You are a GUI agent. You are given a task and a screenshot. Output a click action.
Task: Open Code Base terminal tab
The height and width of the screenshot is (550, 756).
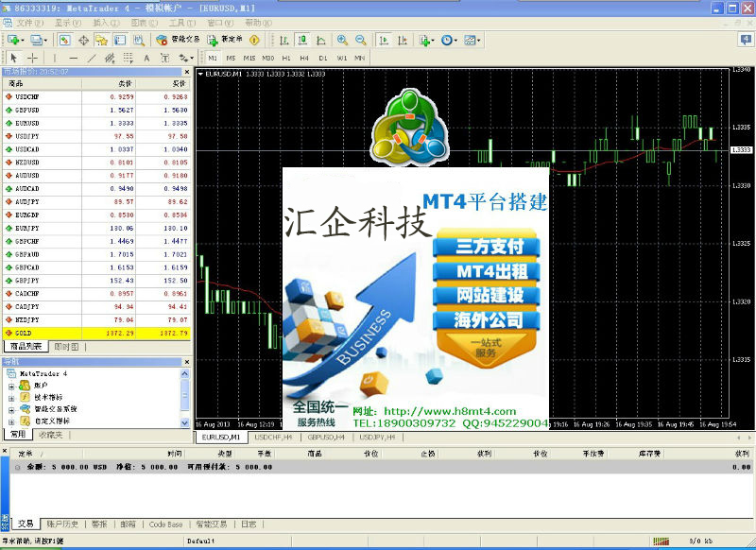(166, 524)
